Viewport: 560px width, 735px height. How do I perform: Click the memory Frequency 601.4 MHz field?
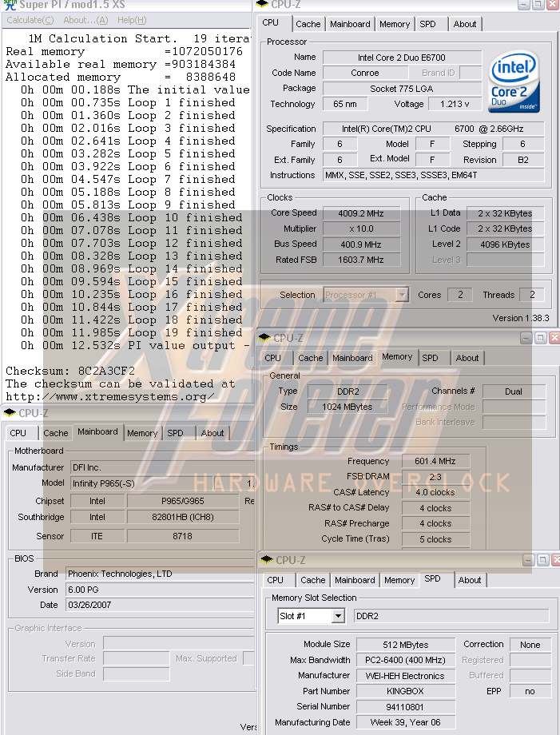(x=435, y=461)
